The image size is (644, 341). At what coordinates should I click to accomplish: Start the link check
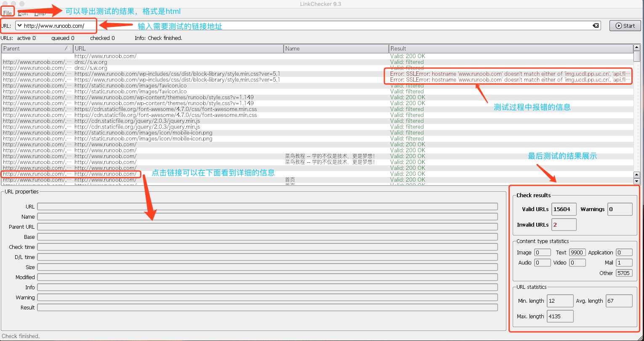pyautogui.click(x=625, y=26)
